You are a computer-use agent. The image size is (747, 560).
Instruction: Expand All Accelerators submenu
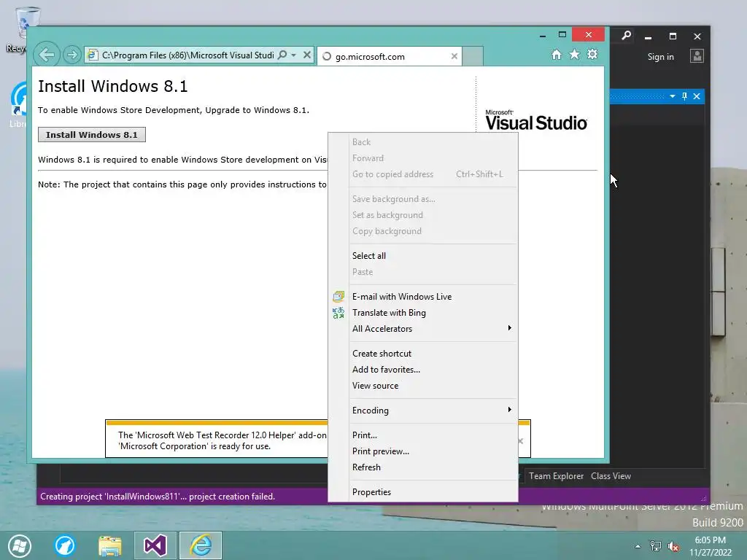pyautogui.click(x=422, y=329)
